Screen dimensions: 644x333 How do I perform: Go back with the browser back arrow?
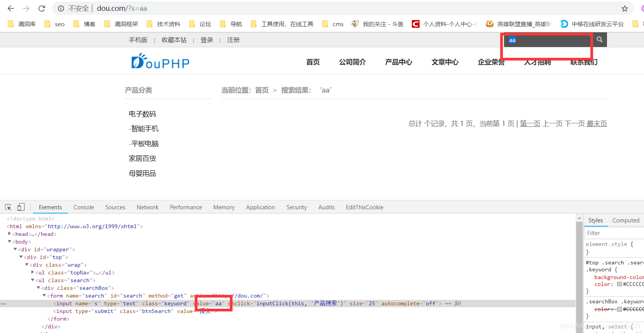coord(11,8)
